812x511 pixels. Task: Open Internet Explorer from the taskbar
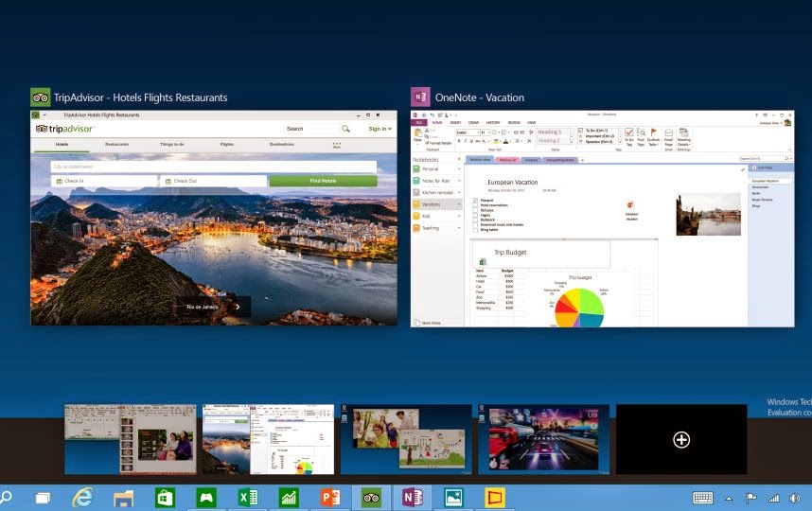point(82,498)
